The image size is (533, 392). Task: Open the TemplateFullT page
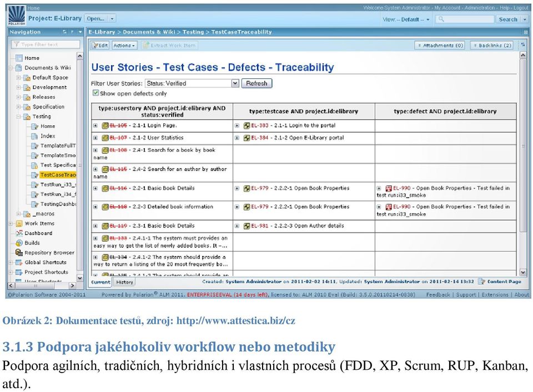[x=58, y=145]
